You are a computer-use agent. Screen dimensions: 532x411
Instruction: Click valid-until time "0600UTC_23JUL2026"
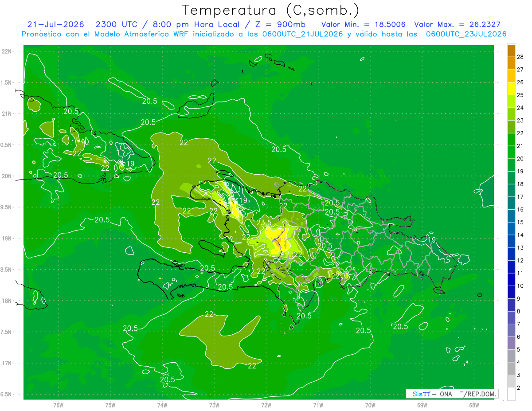(x=466, y=34)
